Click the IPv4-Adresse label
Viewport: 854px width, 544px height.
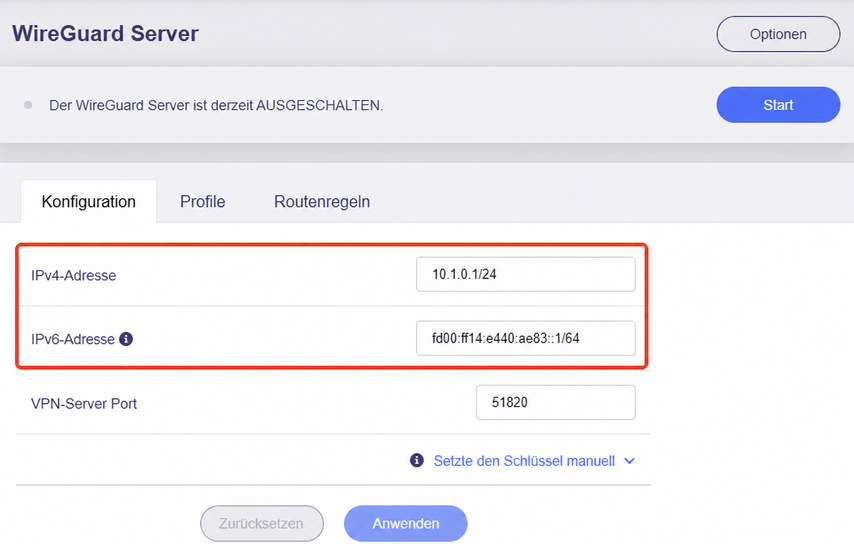pyautogui.click(x=74, y=275)
